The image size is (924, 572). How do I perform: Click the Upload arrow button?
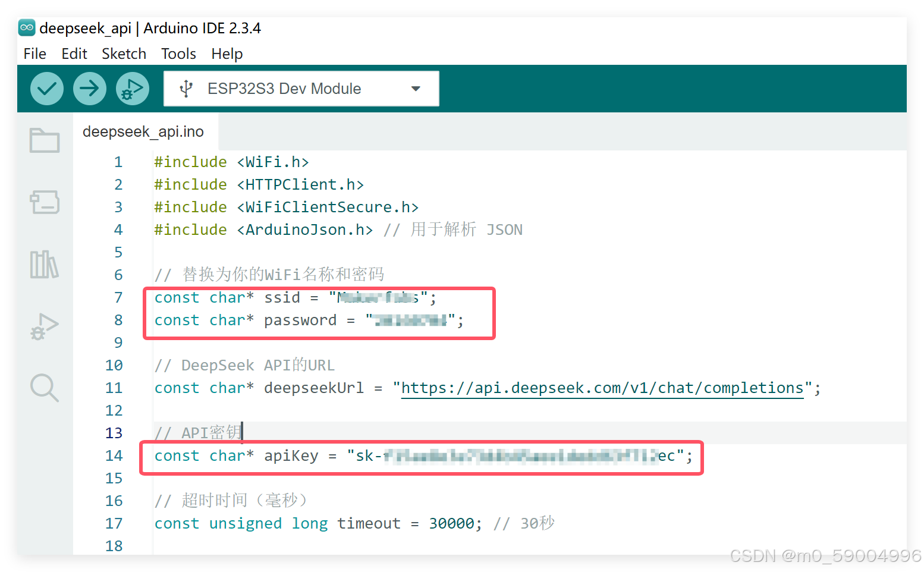point(90,89)
